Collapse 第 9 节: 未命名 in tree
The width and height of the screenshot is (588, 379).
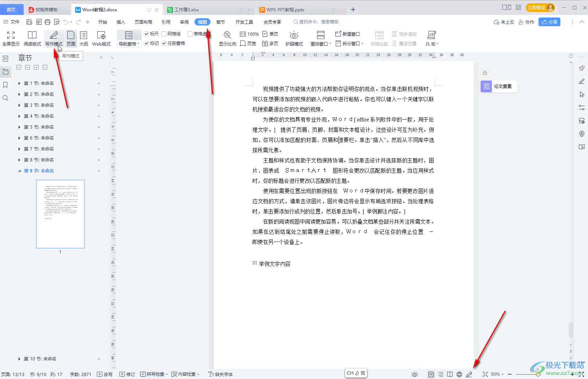tap(19, 171)
